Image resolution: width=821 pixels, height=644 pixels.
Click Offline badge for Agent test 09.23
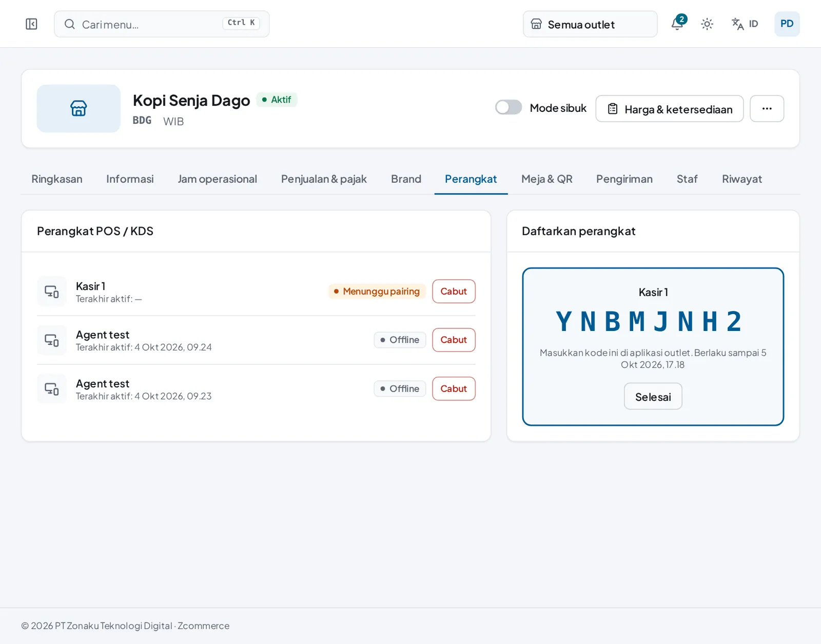pos(400,389)
